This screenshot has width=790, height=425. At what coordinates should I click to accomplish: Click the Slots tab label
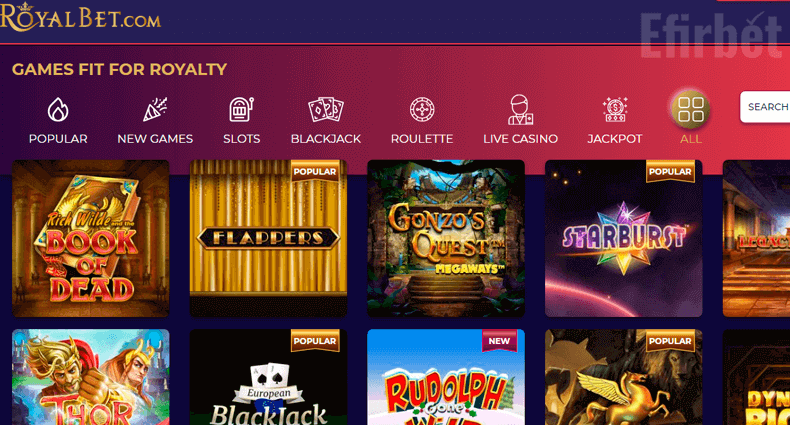click(x=241, y=138)
